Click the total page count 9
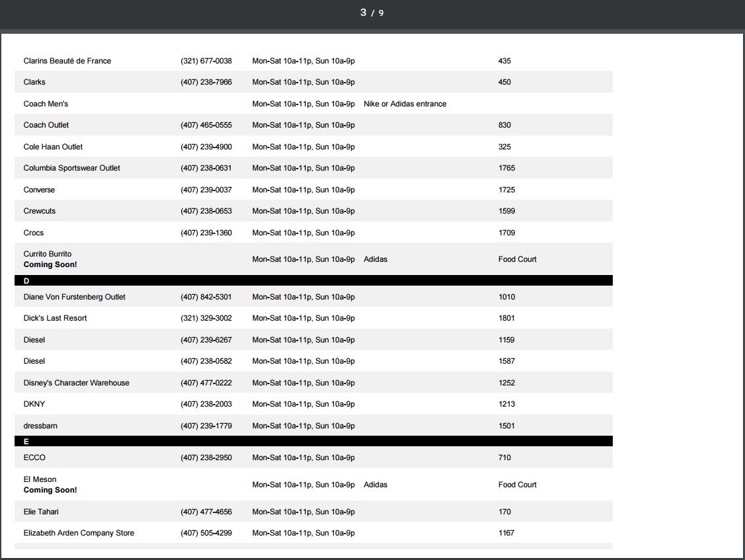The height and width of the screenshot is (560, 745). (381, 13)
